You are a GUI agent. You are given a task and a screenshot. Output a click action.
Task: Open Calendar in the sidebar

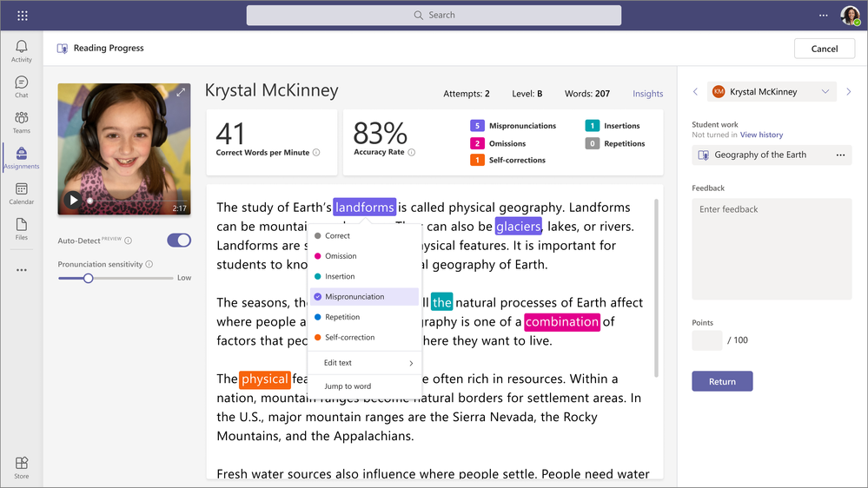[x=22, y=194]
